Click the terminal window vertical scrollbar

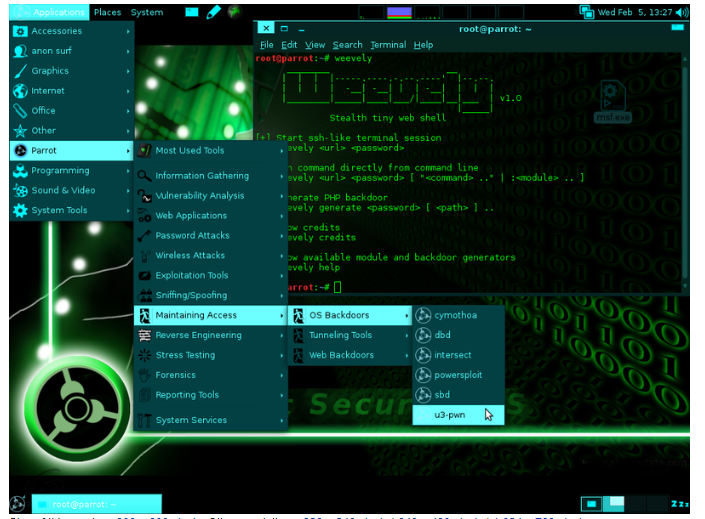click(x=685, y=171)
